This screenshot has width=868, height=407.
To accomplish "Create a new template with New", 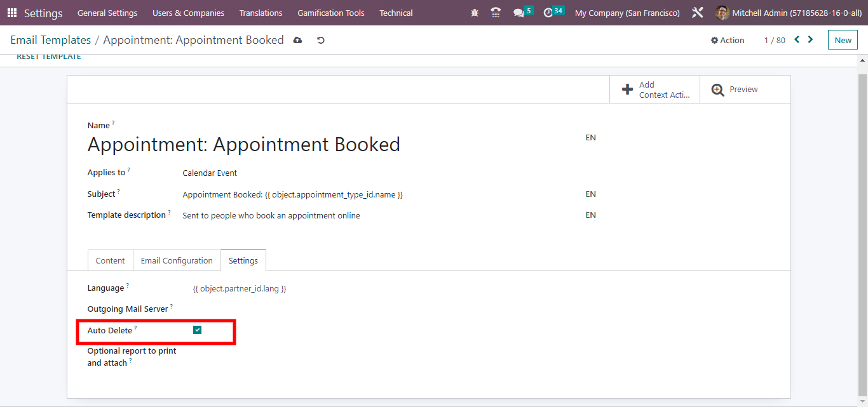I will coord(843,40).
